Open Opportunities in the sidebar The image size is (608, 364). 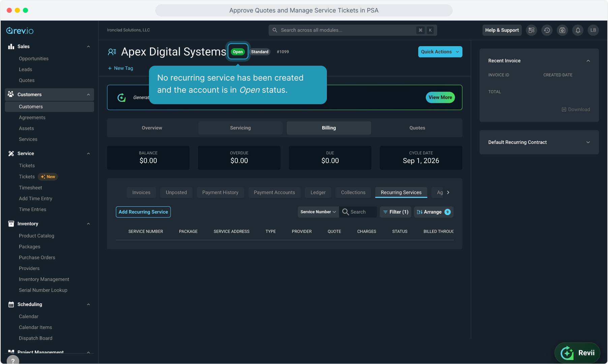pos(34,59)
